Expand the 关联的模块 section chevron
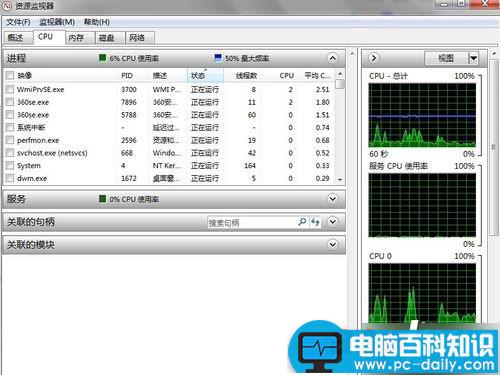The width and height of the screenshot is (500, 375). 332,245
